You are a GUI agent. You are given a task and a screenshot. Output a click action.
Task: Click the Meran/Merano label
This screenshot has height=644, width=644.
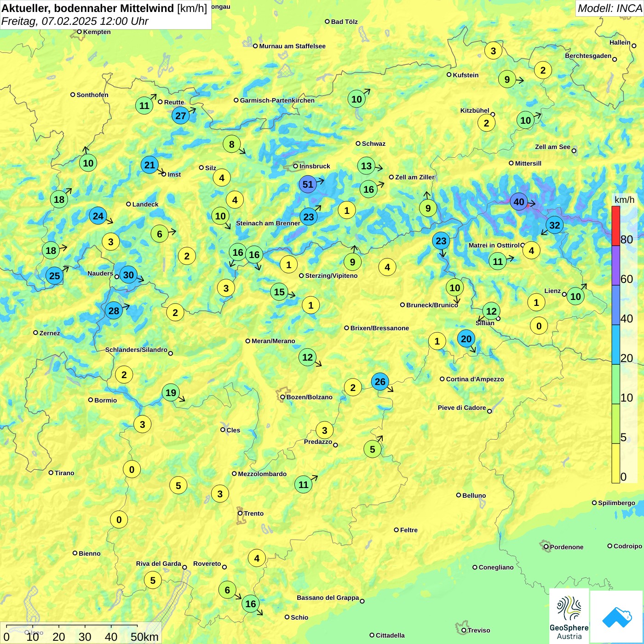click(x=273, y=341)
